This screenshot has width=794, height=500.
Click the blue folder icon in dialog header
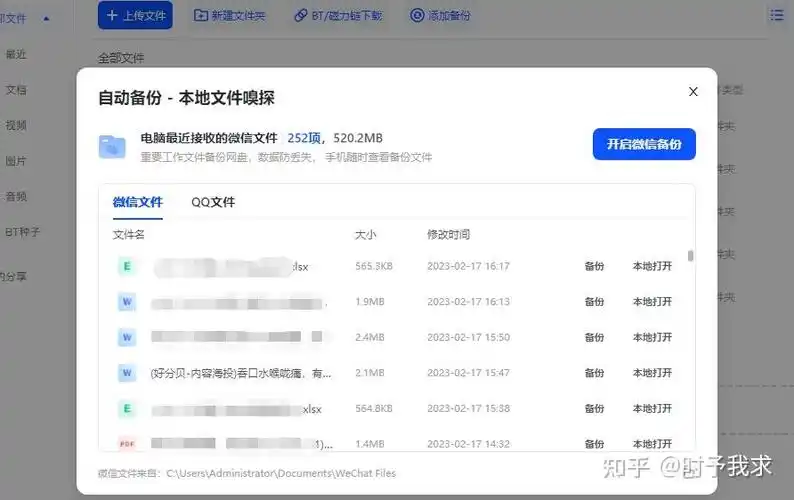point(112,146)
